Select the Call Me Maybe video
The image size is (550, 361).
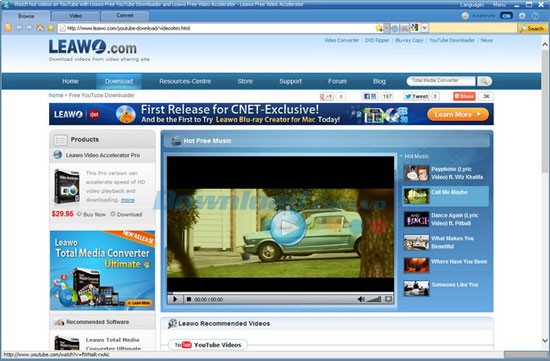pos(445,196)
